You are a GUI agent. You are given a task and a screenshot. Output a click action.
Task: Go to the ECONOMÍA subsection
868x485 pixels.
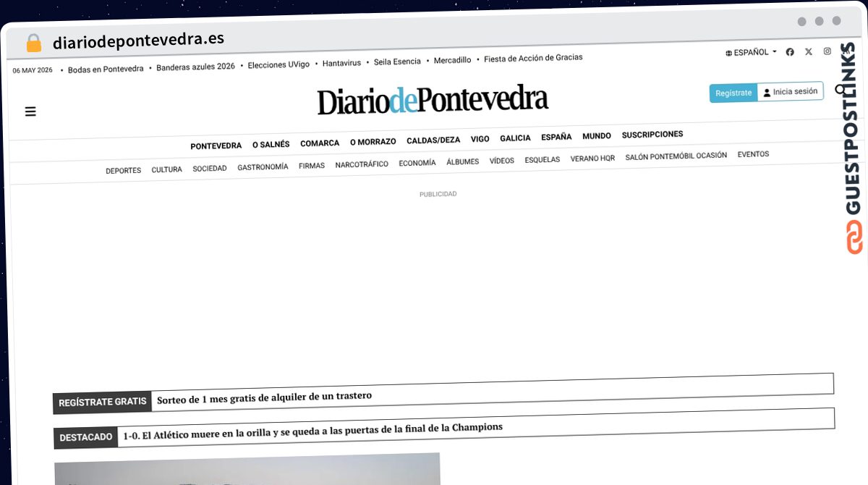click(x=417, y=164)
